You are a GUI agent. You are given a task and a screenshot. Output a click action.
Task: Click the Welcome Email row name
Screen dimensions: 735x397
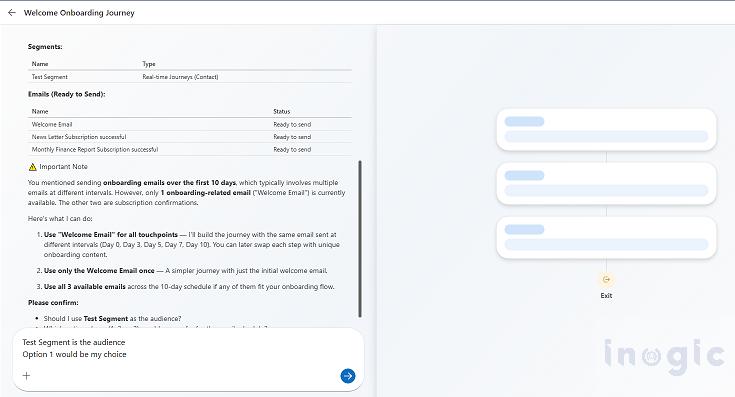click(52, 124)
